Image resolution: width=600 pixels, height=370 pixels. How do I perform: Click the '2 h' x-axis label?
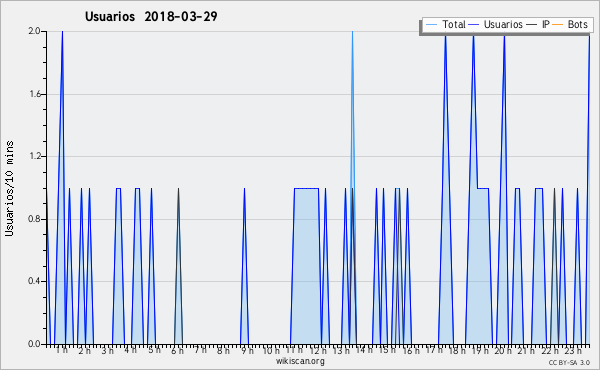(84, 350)
